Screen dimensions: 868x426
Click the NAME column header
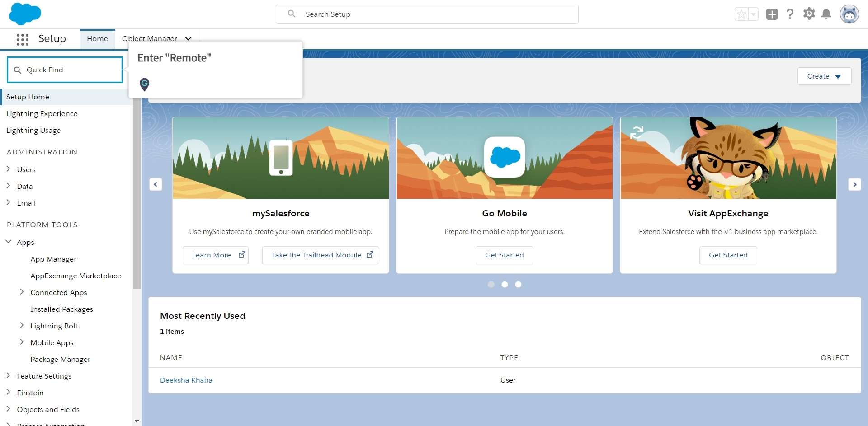(171, 357)
